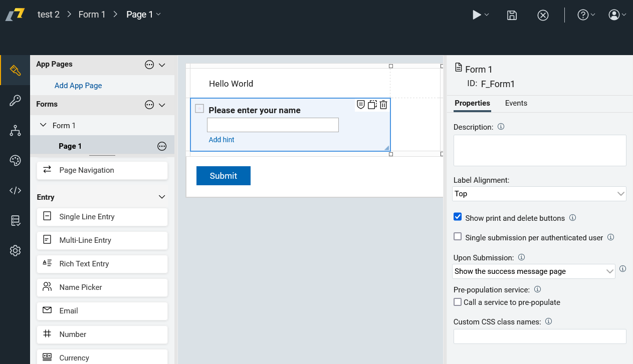This screenshot has width=633, height=364.
Task: Open the Access key icon in sidebar
Action: [15, 101]
